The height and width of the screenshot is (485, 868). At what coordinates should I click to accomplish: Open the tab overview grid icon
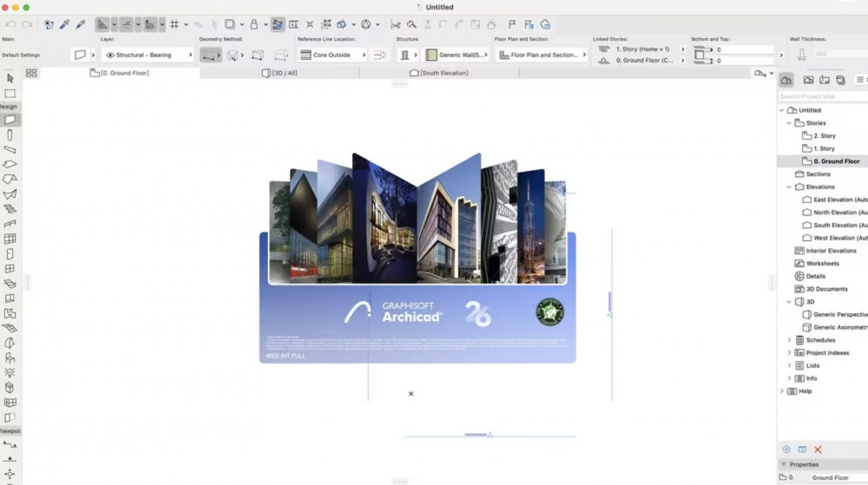point(31,73)
